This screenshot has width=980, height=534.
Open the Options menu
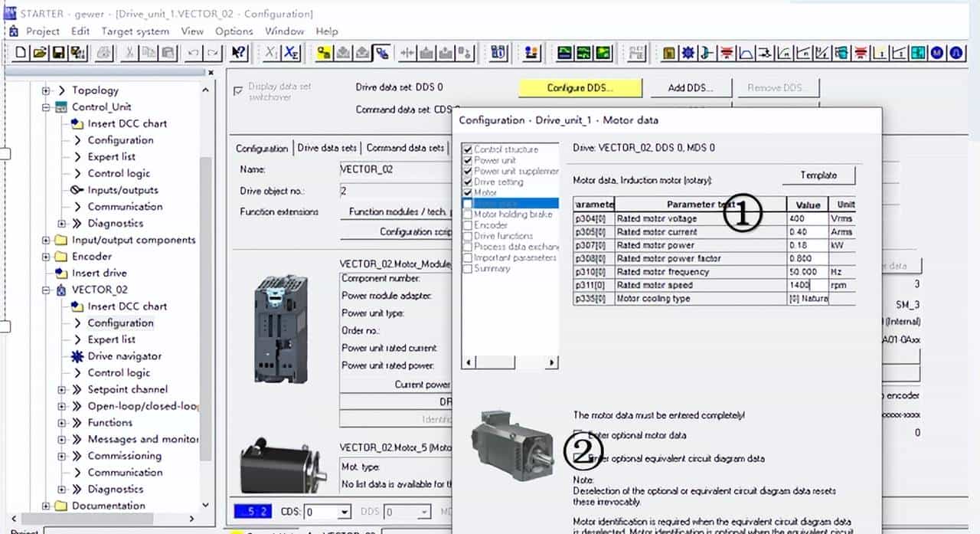tap(234, 31)
